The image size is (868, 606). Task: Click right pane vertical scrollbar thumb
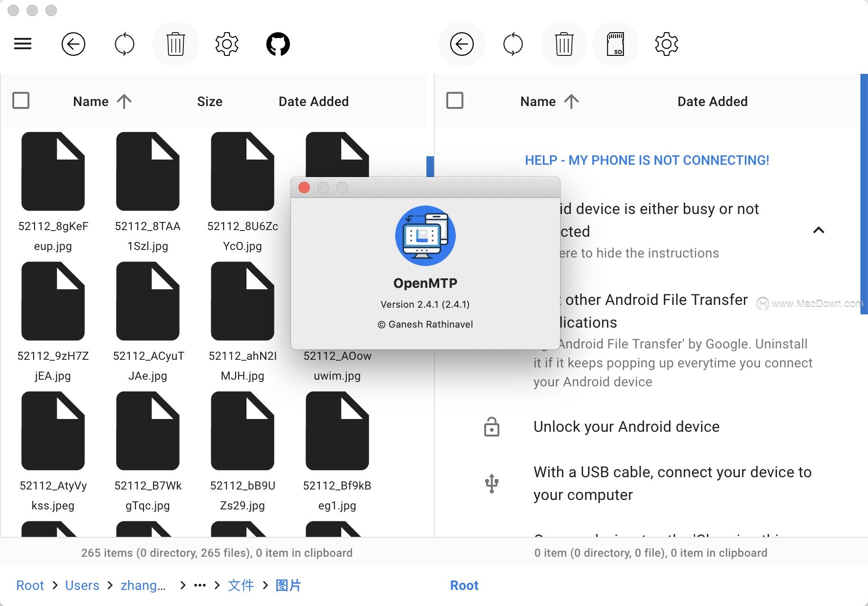point(864,194)
